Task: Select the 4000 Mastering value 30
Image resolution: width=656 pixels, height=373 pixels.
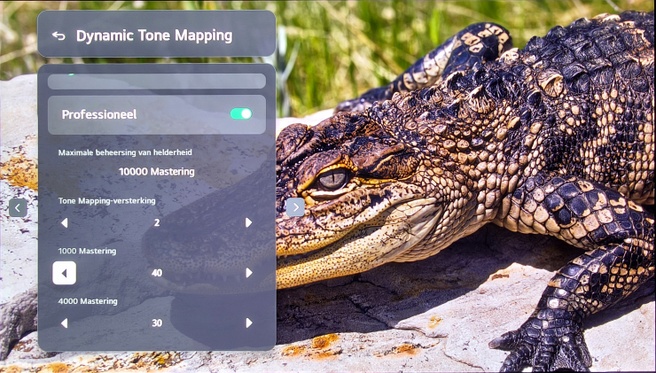Action: (x=156, y=323)
